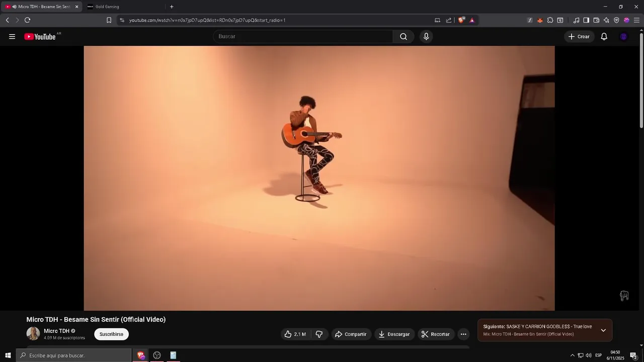Open the YouTube hamburger guide menu
This screenshot has height=362, width=644.
(12, 36)
